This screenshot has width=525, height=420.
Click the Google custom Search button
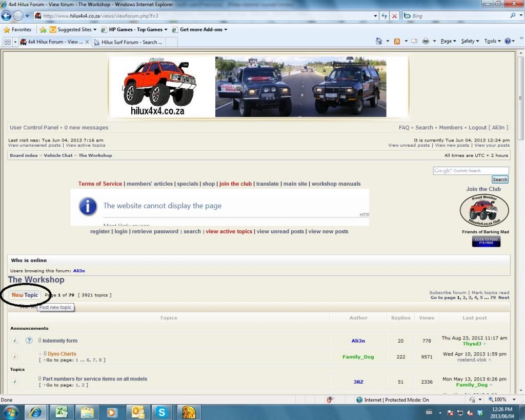(x=500, y=179)
